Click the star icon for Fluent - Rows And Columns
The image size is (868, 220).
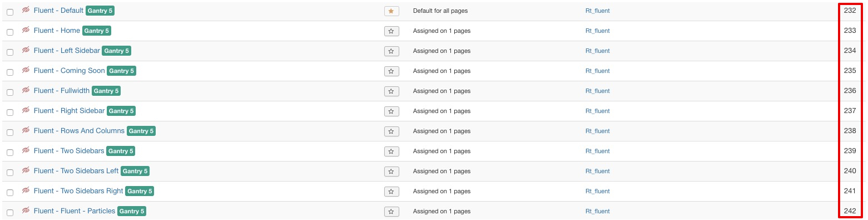[x=391, y=131]
